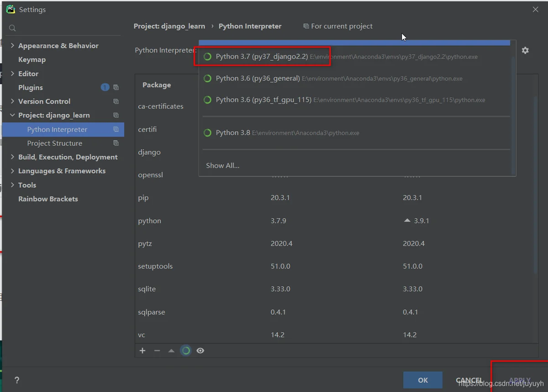The image size is (548, 392).
Task: Open the interpreter gear settings menu
Action: point(525,50)
